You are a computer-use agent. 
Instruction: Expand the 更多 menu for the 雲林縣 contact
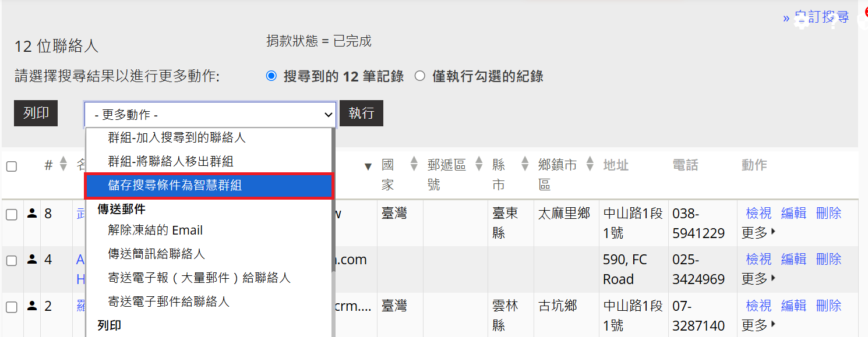[758, 325]
